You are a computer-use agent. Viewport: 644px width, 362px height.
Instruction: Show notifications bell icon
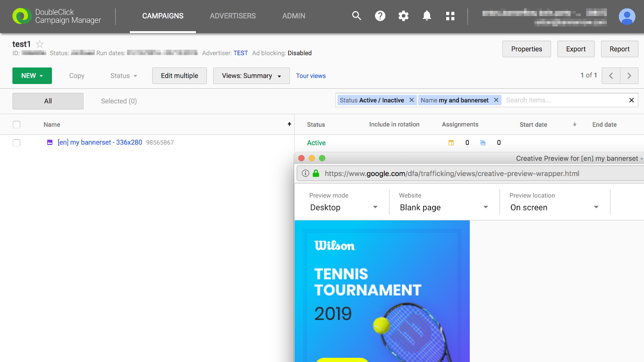pos(427,16)
